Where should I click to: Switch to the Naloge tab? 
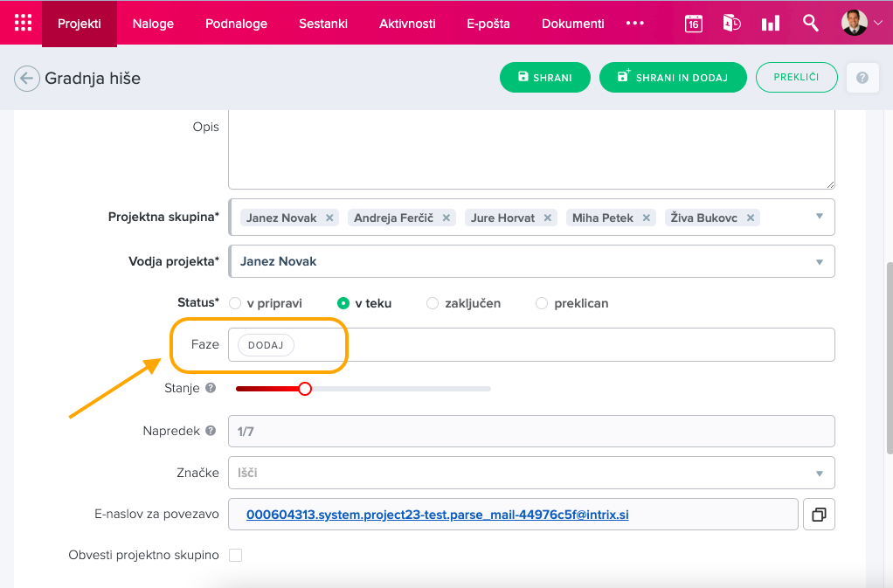click(x=153, y=24)
